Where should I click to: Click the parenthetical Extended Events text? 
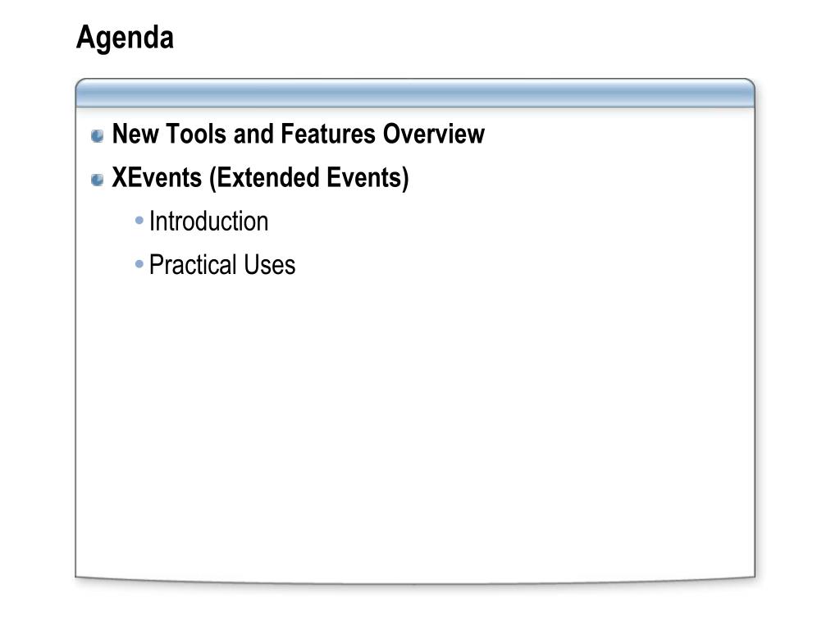click(309, 178)
